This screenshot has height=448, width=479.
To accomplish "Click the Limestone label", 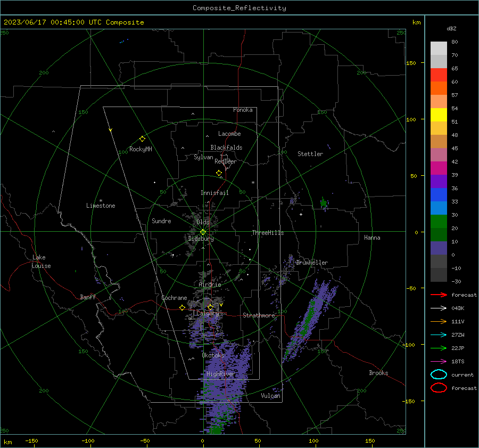I will click(101, 206).
